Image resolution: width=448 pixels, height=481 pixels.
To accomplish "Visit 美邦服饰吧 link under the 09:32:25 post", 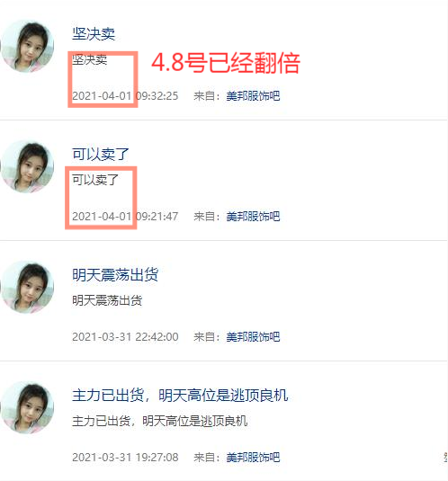I will click(253, 96).
